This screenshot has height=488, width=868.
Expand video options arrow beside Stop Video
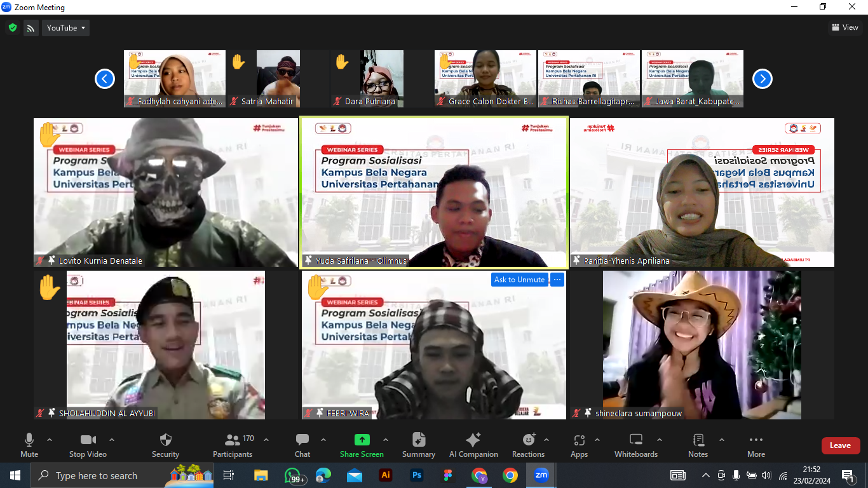tap(112, 440)
